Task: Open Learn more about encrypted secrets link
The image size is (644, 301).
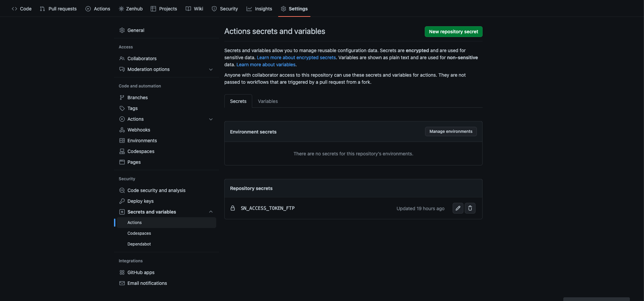Action: [x=296, y=58]
